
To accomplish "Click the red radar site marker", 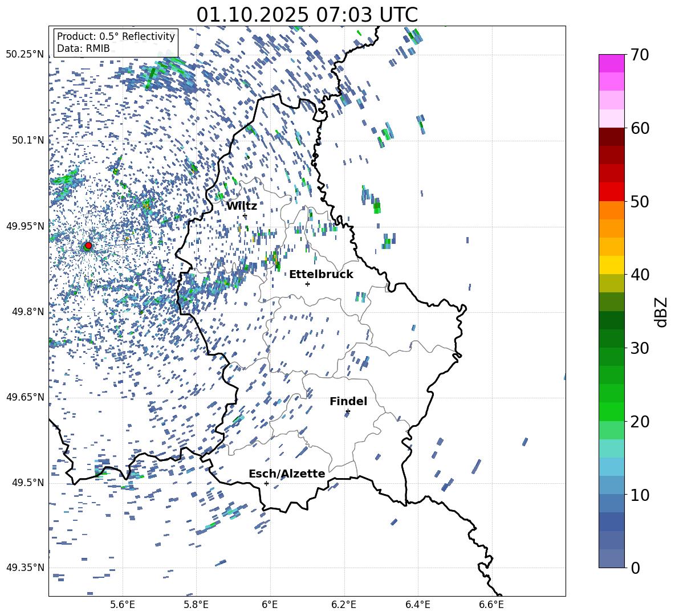I will (88, 246).
